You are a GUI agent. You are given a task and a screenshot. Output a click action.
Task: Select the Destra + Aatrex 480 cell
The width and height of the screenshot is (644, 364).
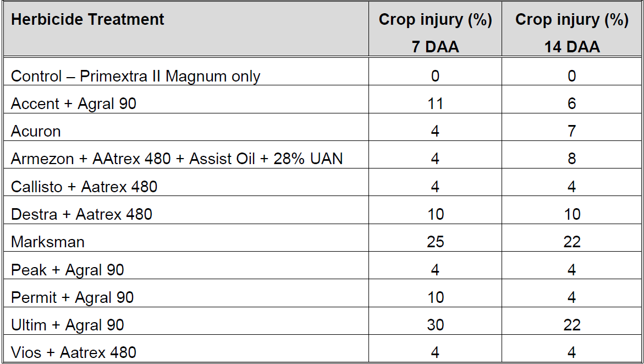[x=81, y=214]
